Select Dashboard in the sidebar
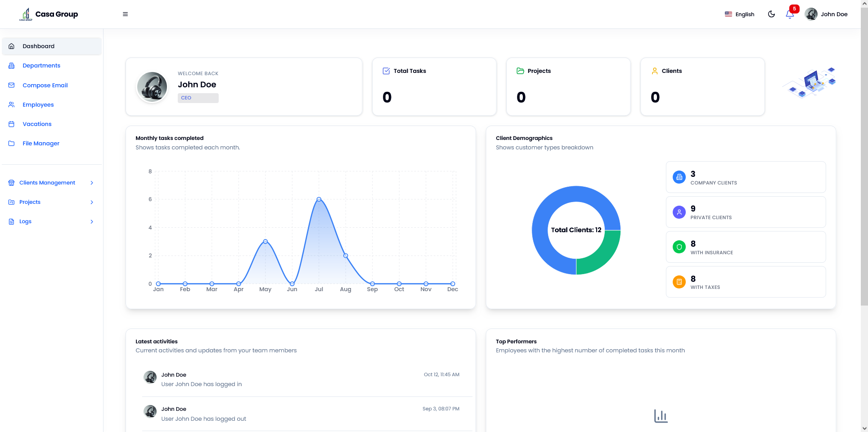The width and height of the screenshot is (868, 432). tap(38, 46)
